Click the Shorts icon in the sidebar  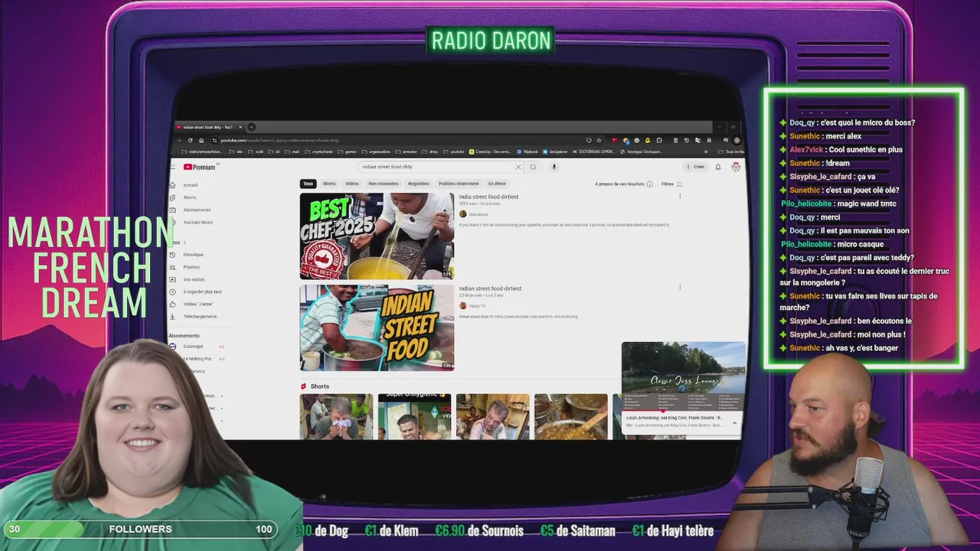click(172, 197)
